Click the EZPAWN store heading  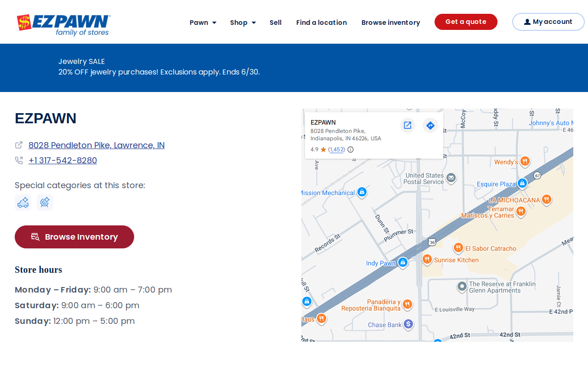(45, 118)
